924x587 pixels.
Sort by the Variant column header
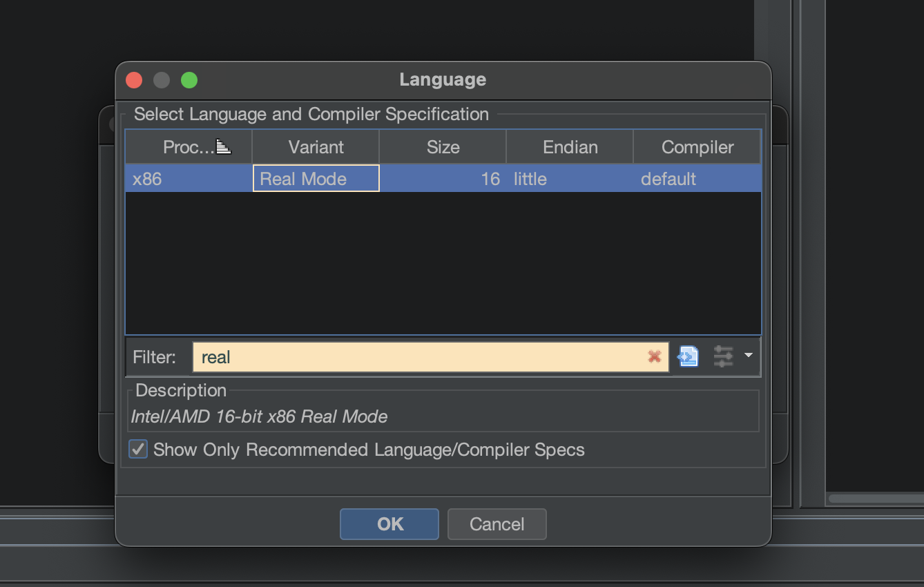[x=316, y=147]
